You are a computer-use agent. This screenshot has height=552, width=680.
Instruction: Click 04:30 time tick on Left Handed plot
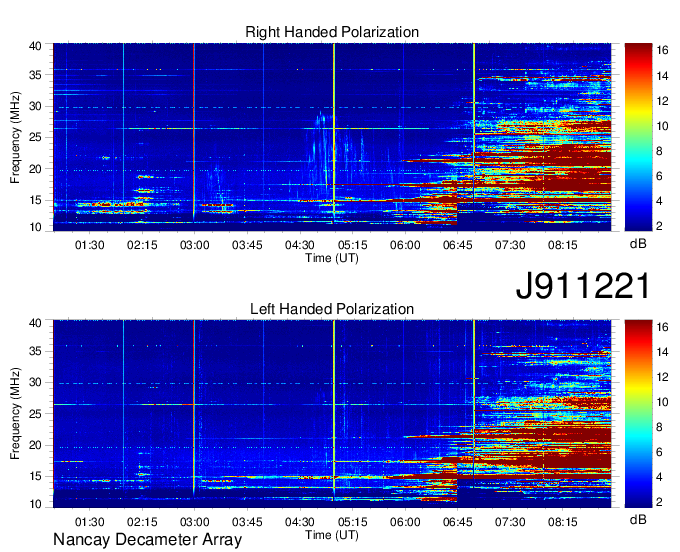pyautogui.click(x=299, y=522)
